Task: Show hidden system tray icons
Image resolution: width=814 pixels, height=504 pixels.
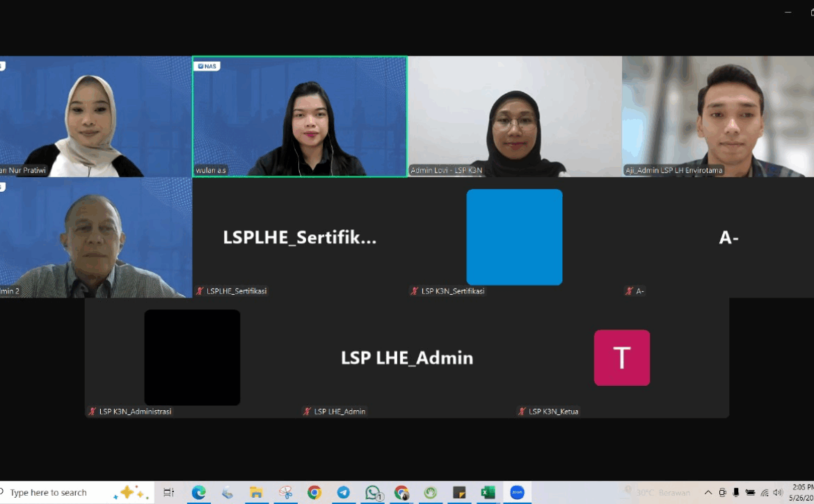Action: 708,493
